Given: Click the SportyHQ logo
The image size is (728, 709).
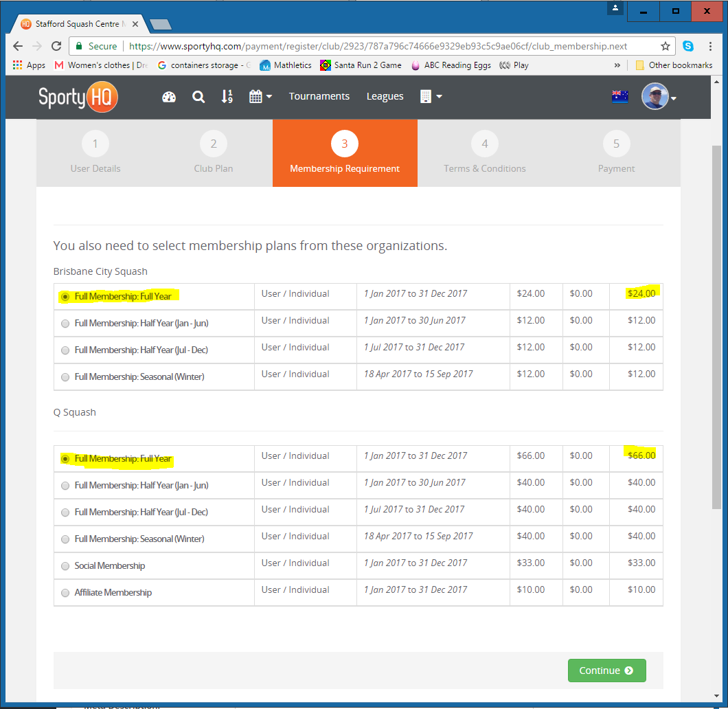Looking at the screenshot, I should tap(78, 97).
